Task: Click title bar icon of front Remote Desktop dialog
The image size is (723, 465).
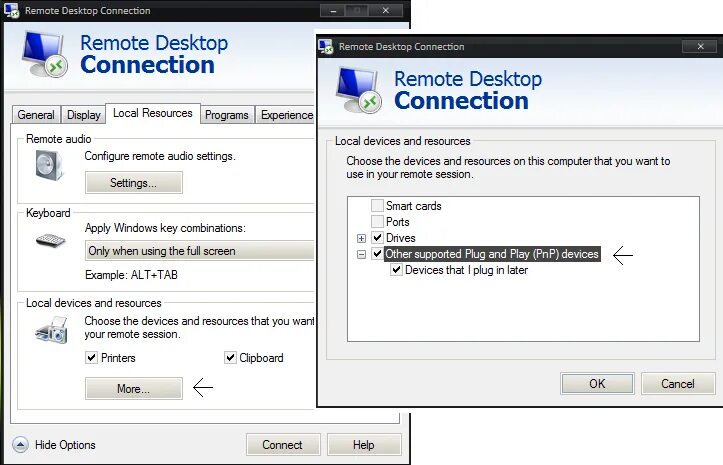Action: pos(326,47)
